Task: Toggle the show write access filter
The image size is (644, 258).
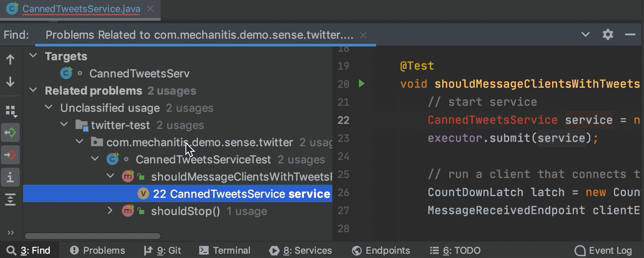Action: point(10,155)
